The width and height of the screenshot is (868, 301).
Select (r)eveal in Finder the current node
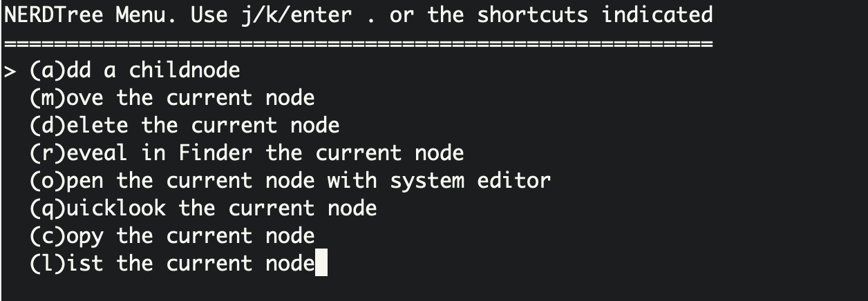point(247,153)
